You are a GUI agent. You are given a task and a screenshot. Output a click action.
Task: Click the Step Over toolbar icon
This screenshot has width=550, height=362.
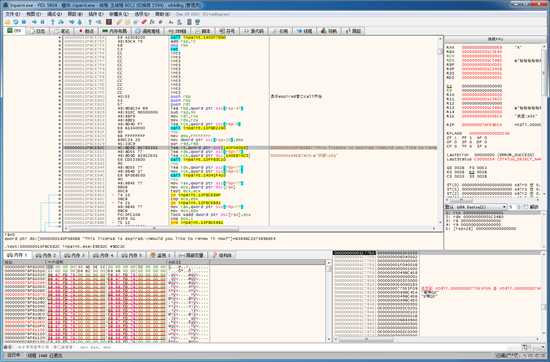pyautogui.click(x=61, y=22)
